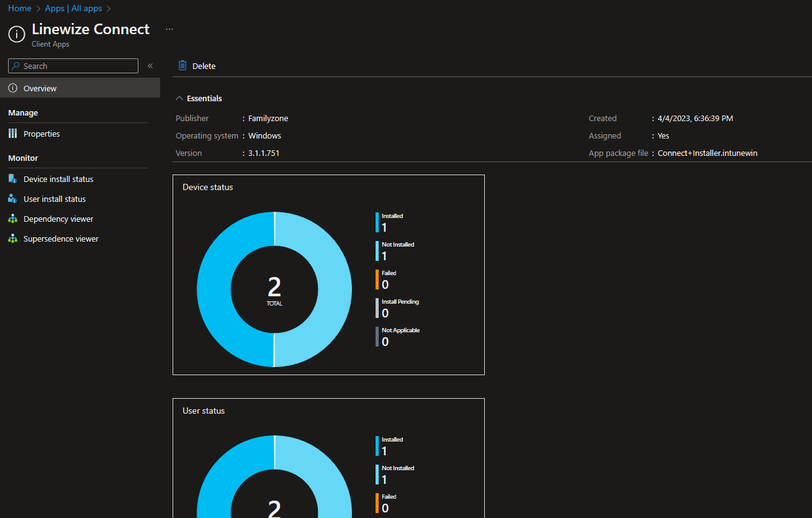Viewport: 812px width, 518px height.
Task: Click the Properties bars icon
Action: point(12,134)
